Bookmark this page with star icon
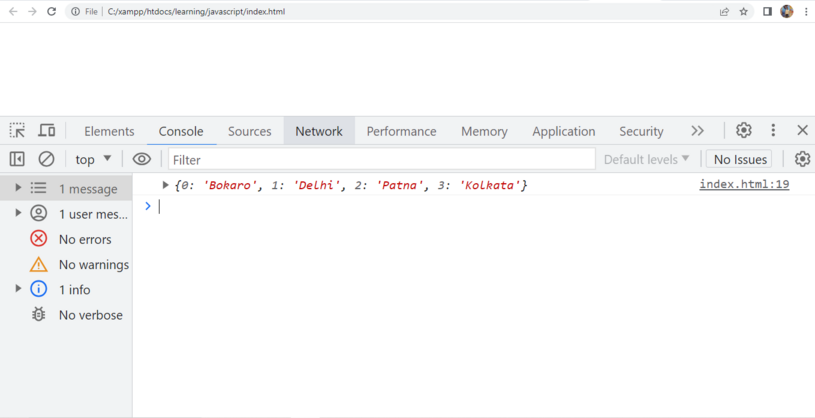This screenshot has height=418, width=815. (743, 12)
